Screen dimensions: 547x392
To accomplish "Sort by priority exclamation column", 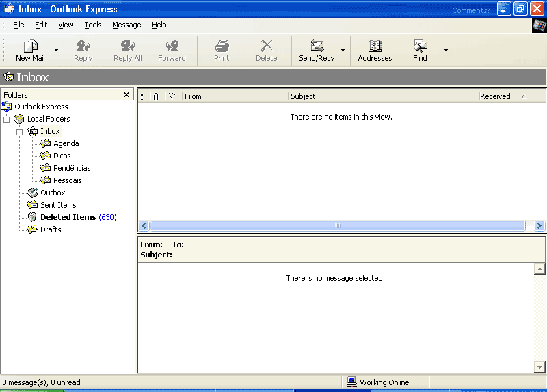I will click(x=142, y=96).
